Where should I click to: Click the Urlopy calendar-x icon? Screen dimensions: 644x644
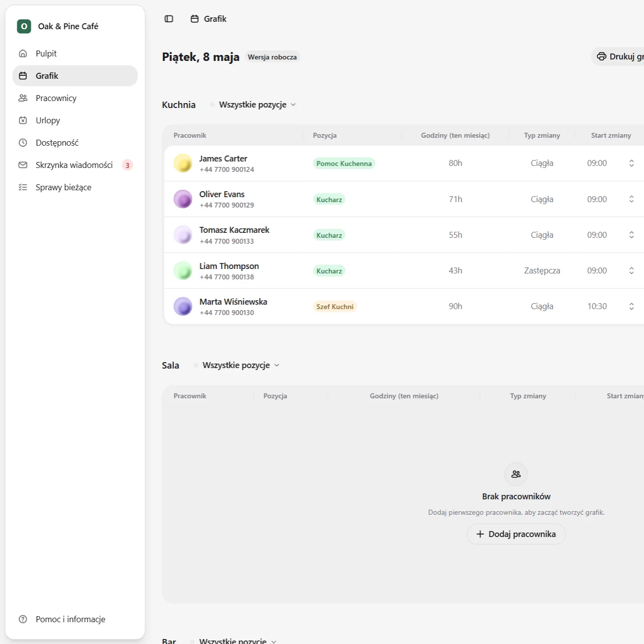coord(23,120)
